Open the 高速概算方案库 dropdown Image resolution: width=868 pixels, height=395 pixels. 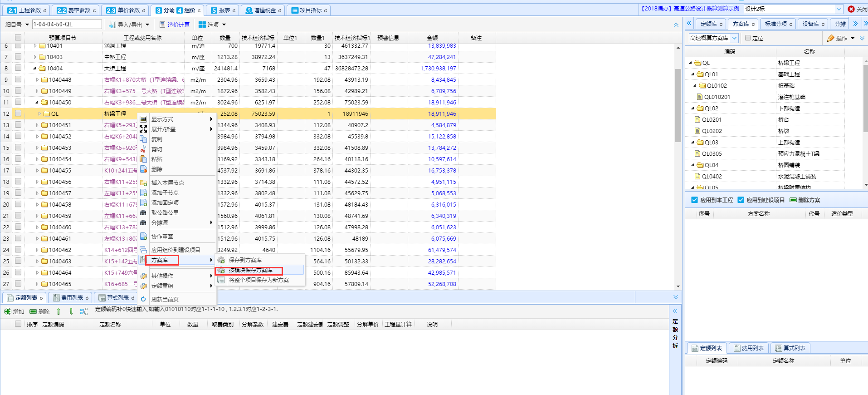(x=734, y=38)
